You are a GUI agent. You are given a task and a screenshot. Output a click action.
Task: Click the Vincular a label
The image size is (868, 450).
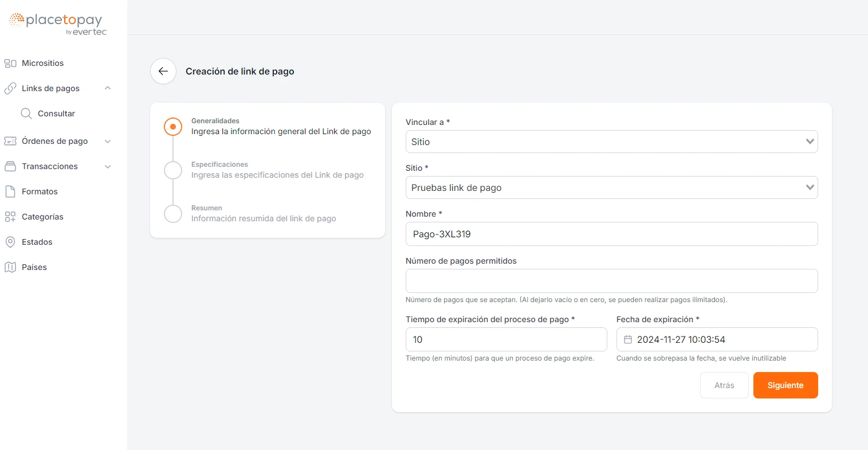[x=427, y=122]
